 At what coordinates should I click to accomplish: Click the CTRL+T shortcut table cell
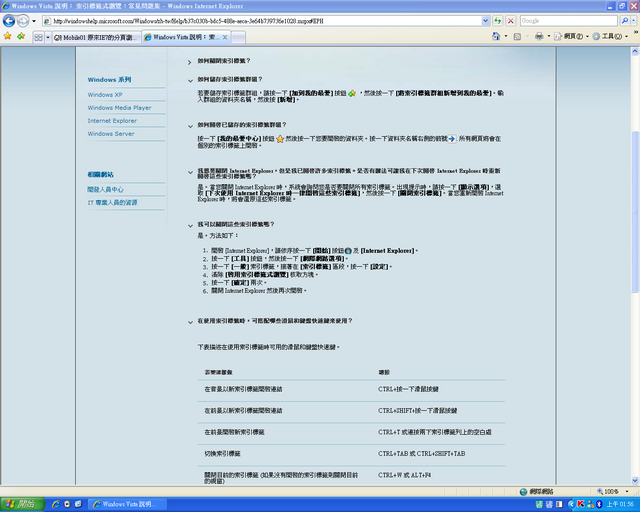coord(435,432)
